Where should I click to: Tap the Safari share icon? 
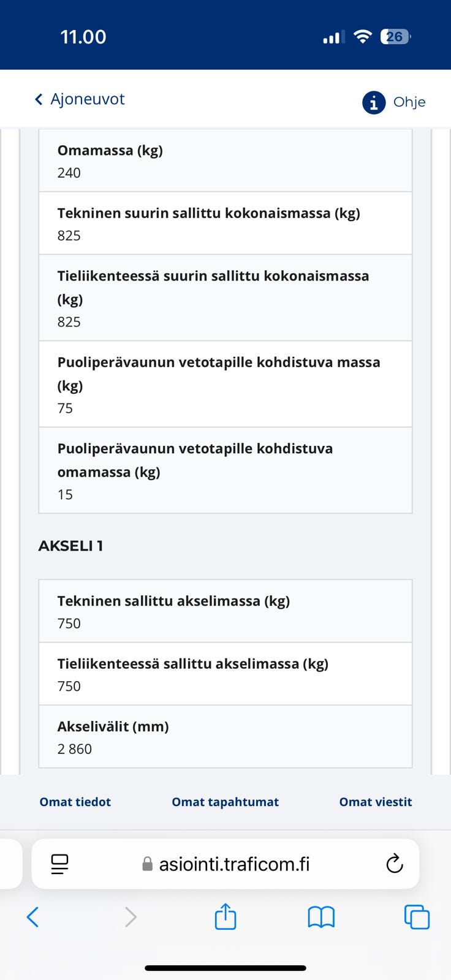tap(225, 917)
